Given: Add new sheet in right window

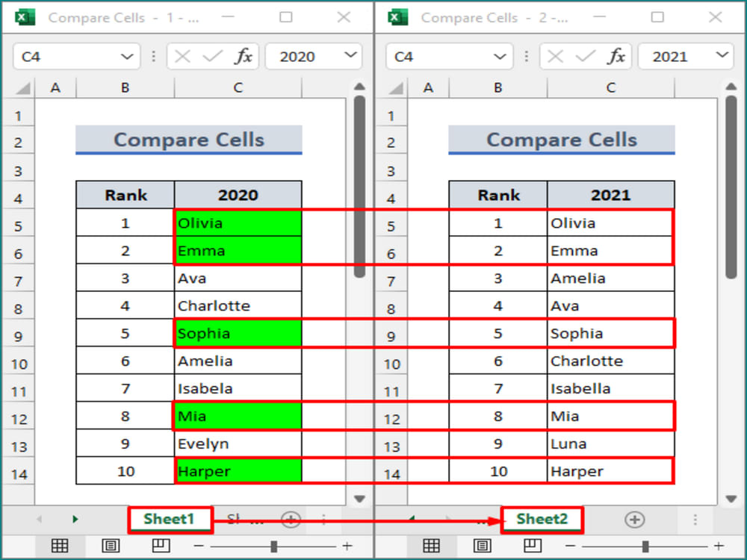Looking at the screenshot, I should (634, 520).
